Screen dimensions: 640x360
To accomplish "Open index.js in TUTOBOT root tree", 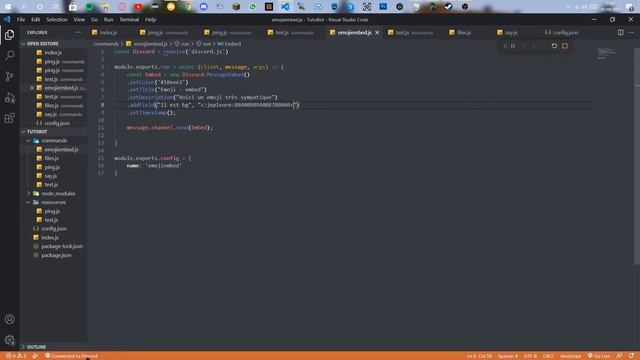I will 49,238.
